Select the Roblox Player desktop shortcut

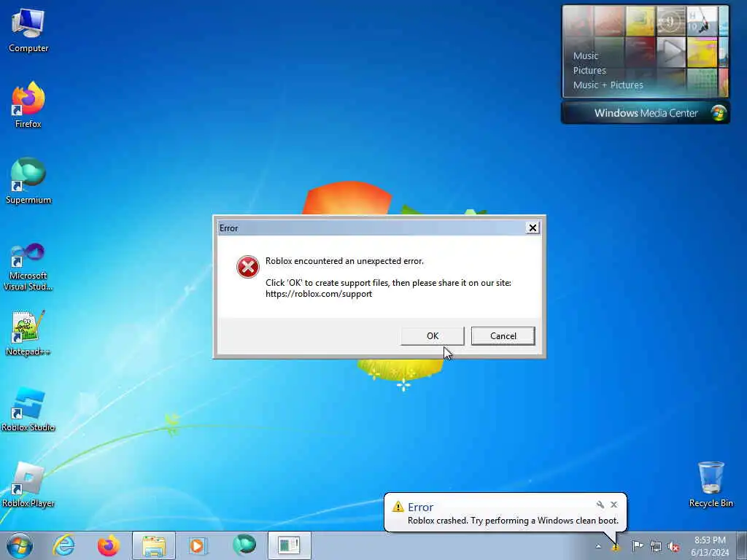(x=28, y=484)
